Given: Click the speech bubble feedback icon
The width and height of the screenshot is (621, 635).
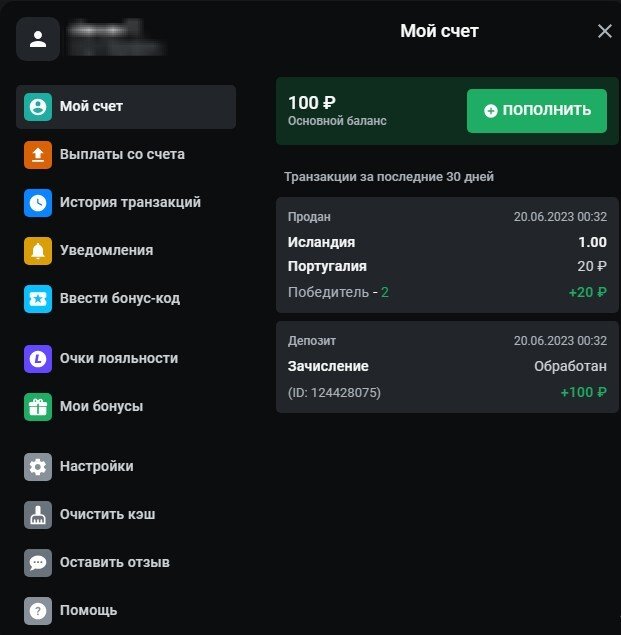Looking at the screenshot, I should (x=38, y=563).
